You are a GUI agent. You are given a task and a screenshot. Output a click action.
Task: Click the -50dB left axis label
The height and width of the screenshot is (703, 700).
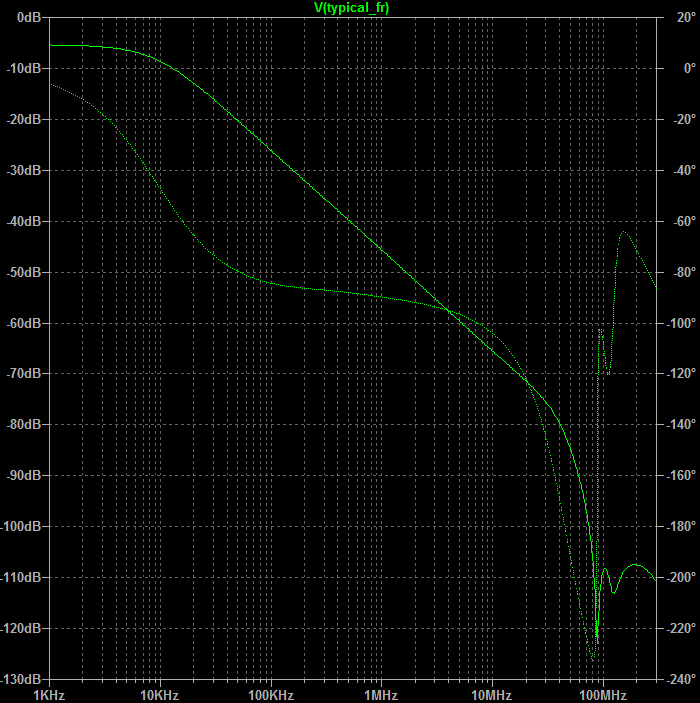[23, 273]
